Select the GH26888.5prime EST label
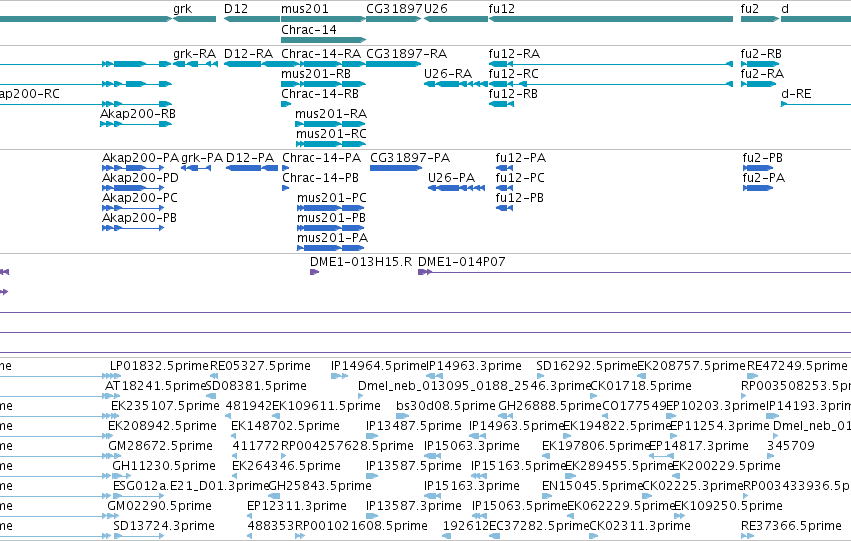Viewport: 851px width, 541px height. (x=550, y=406)
